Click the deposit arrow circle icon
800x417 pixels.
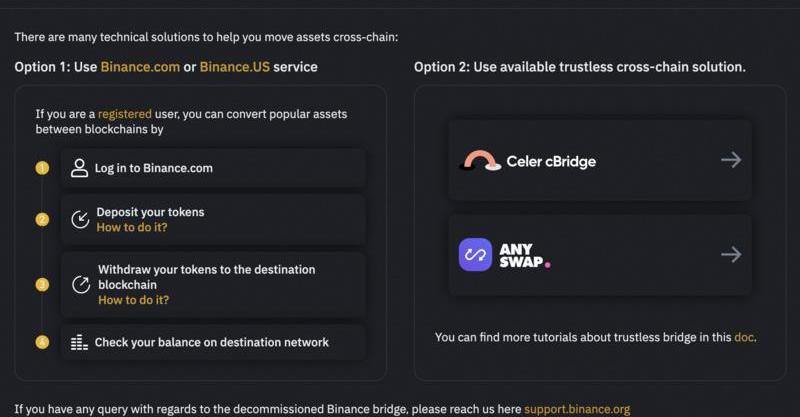point(80,220)
